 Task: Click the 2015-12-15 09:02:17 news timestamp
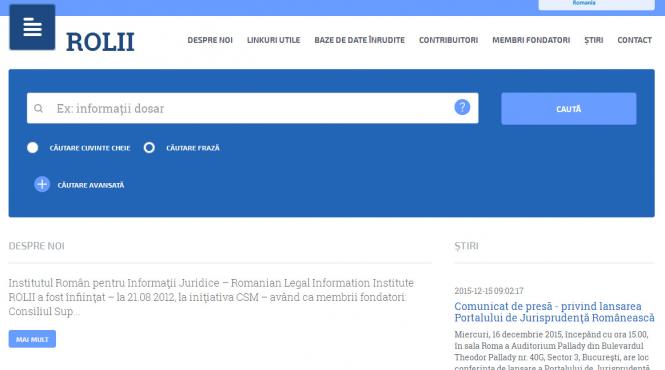click(489, 291)
